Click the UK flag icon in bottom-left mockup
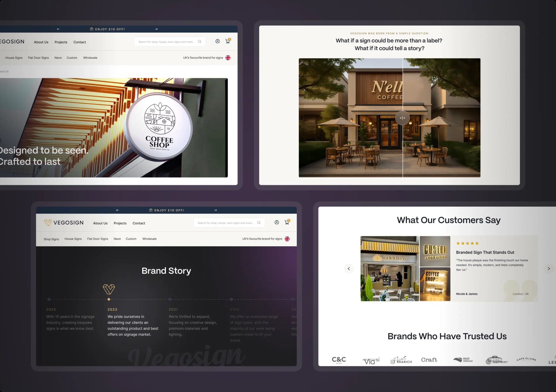The image size is (556, 392). pos(287,239)
